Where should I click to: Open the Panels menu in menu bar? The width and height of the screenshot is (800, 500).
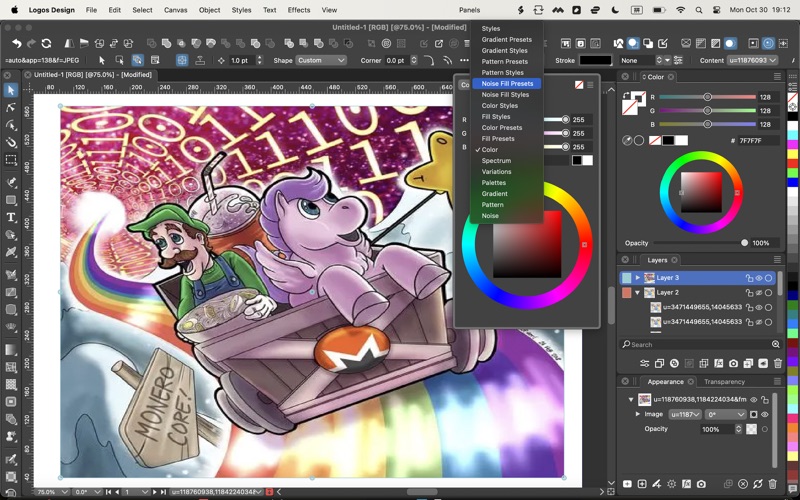469,10
